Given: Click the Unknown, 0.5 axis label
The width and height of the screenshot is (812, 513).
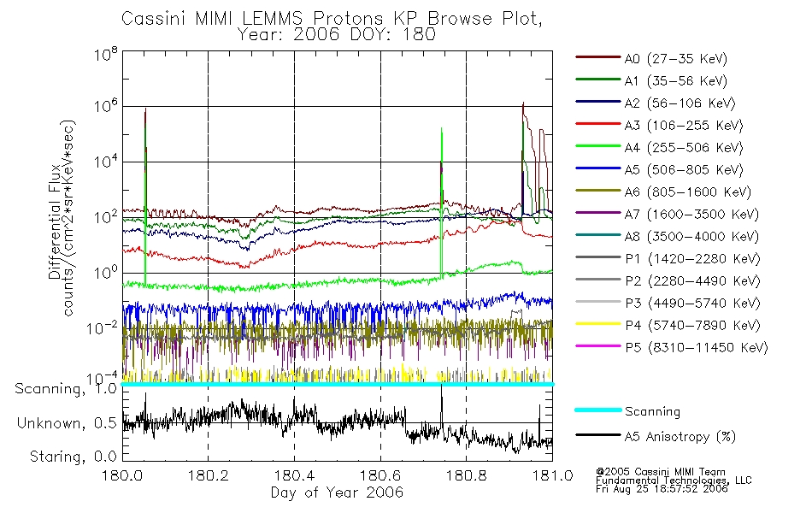Looking at the screenshot, I should point(67,423).
